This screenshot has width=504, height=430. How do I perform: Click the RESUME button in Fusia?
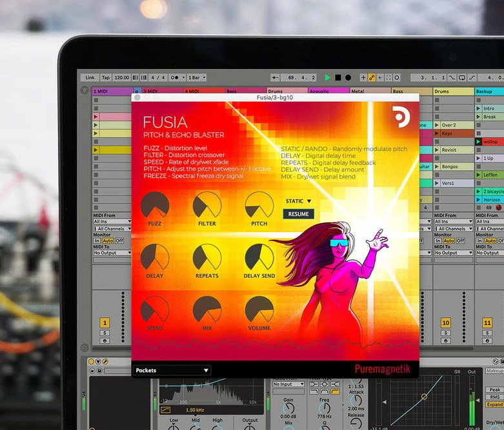point(298,214)
